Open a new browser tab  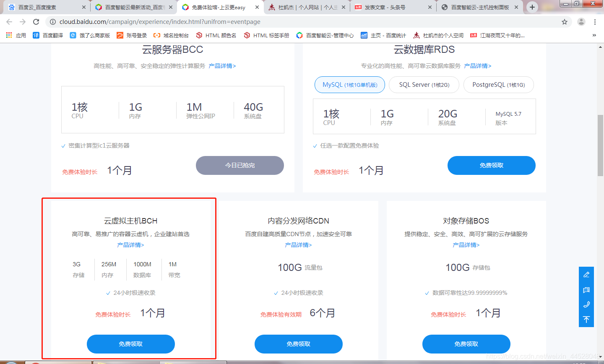(532, 7)
